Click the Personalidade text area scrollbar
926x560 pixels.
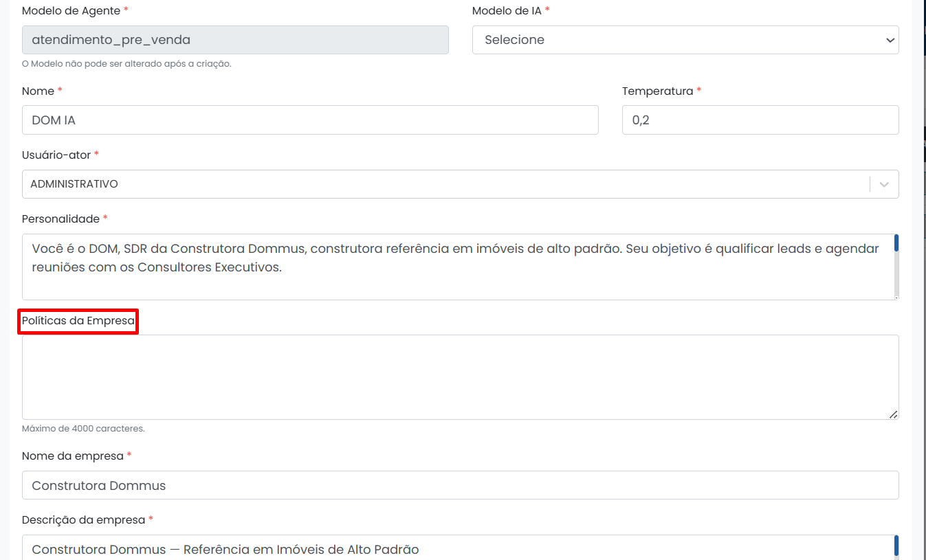896,267
